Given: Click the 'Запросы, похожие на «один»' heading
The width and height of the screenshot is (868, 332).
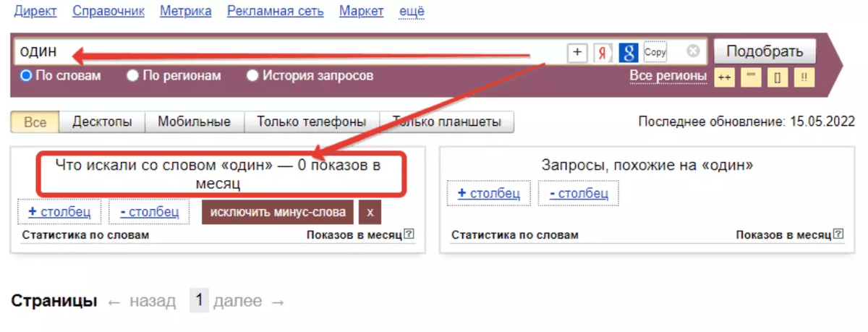Looking at the screenshot, I should tap(647, 166).
